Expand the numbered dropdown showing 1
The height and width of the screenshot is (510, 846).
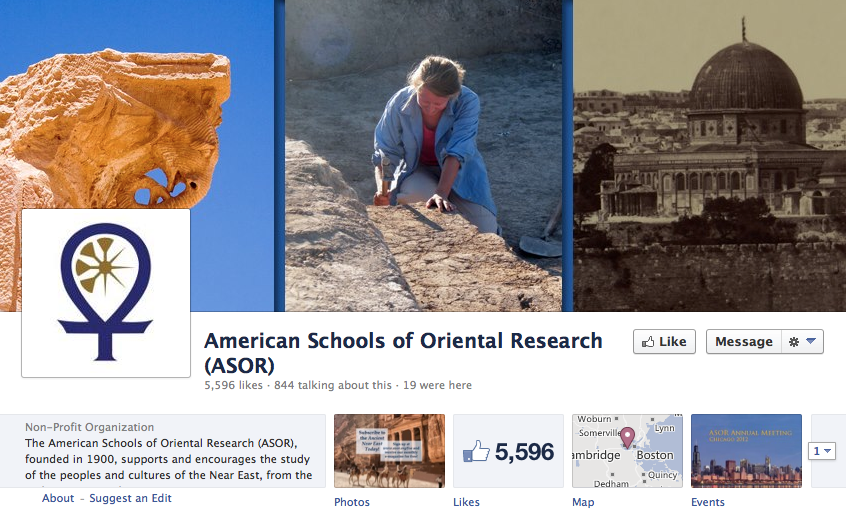tap(821, 451)
